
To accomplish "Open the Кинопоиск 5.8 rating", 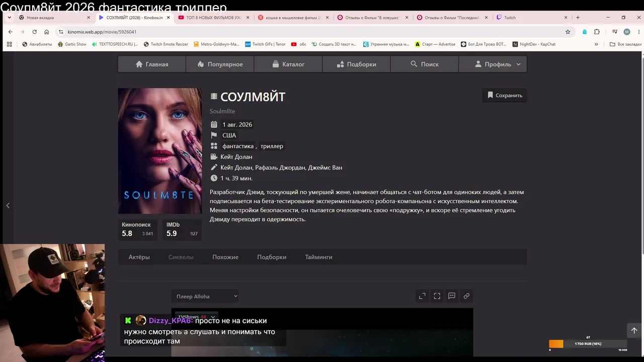I will click(137, 229).
